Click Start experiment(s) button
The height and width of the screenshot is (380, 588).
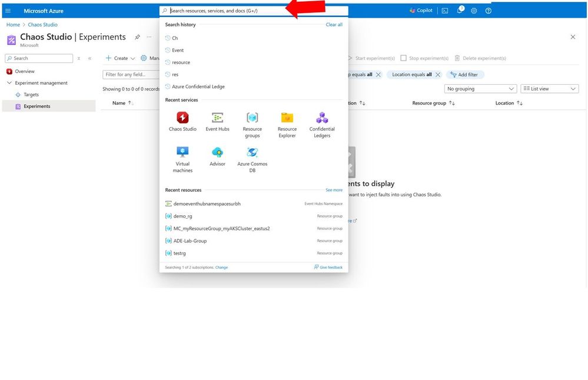[371, 58]
